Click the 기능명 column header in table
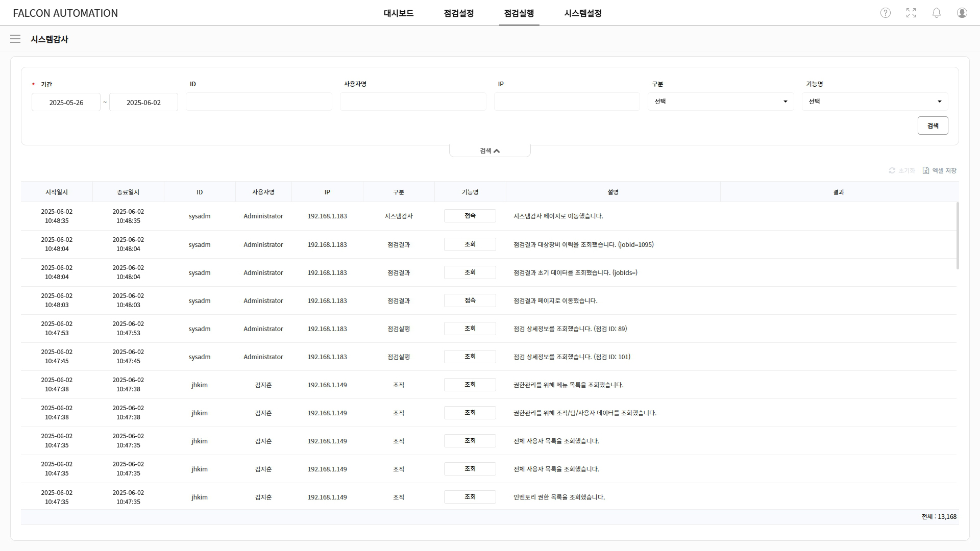 point(470,192)
